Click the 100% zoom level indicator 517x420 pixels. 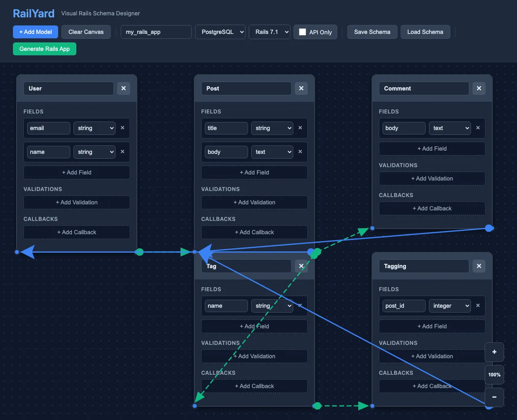point(494,375)
